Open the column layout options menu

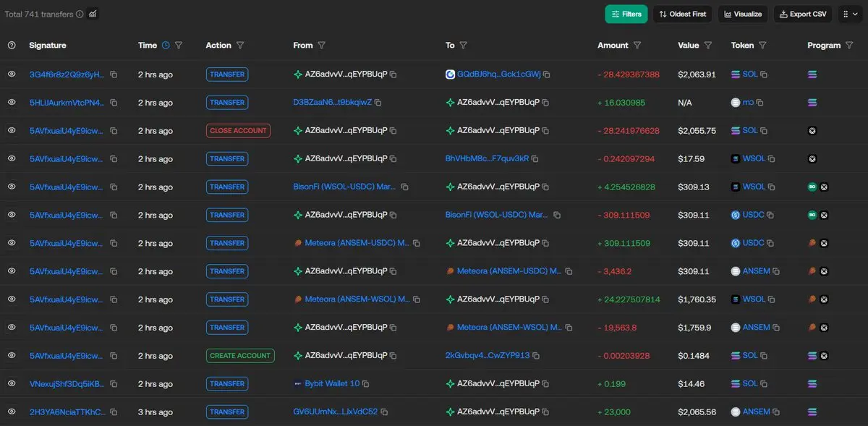850,14
